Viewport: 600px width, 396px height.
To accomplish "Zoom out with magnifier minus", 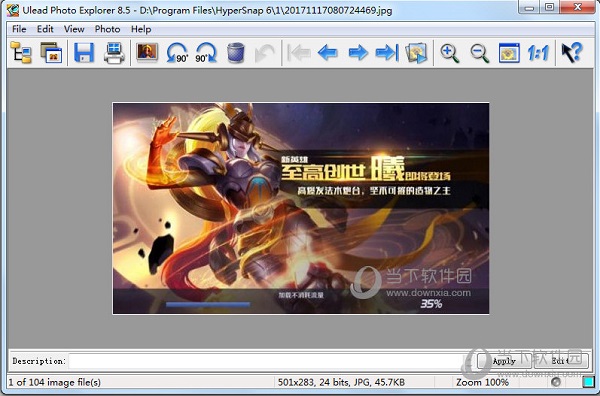I will point(479,52).
